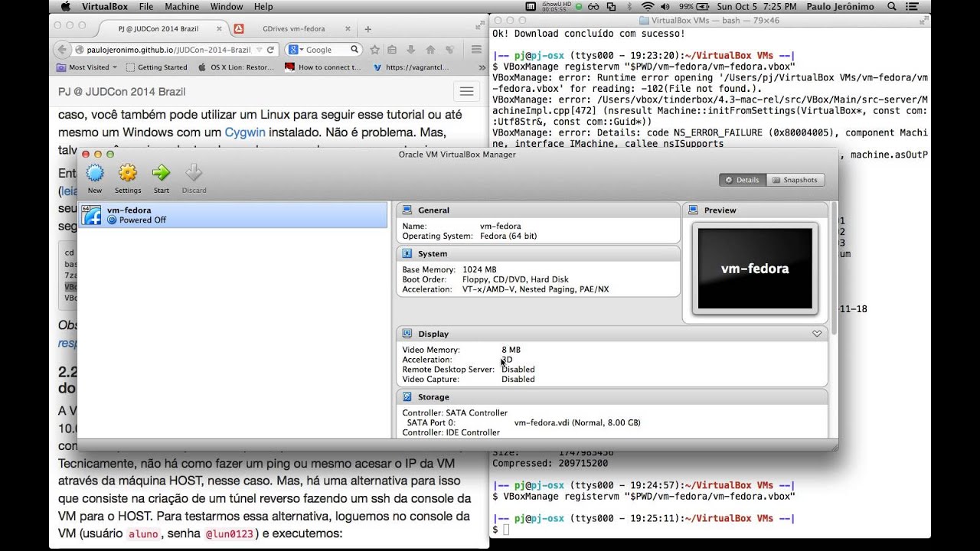Click the General section header
Viewport: 980px width, 551px height.
(x=538, y=210)
